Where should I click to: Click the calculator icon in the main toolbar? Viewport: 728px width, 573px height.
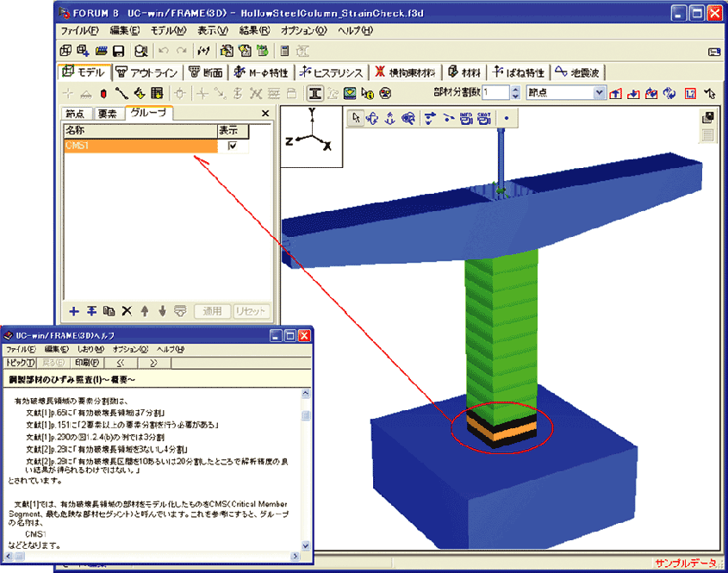click(x=285, y=51)
